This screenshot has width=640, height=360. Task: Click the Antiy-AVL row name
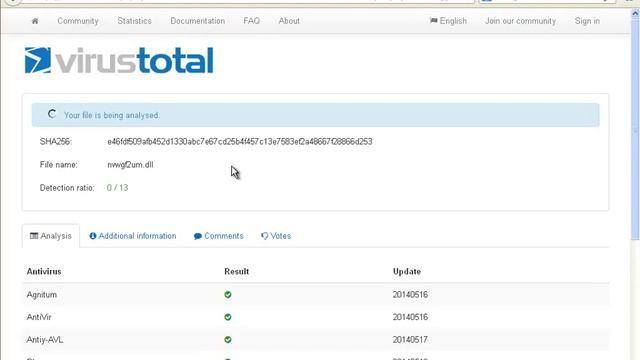(45, 340)
